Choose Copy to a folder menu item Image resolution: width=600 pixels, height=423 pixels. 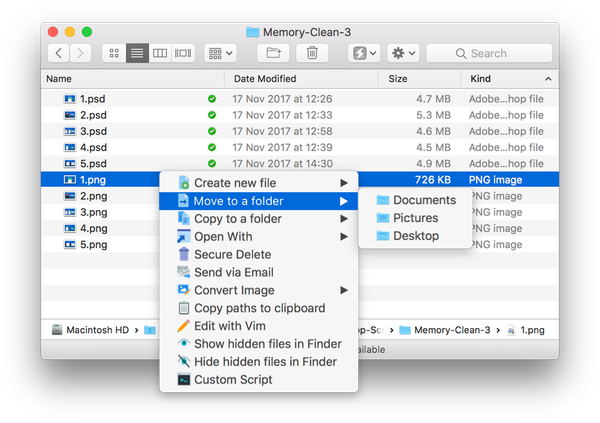pyautogui.click(x=259, y=219)
